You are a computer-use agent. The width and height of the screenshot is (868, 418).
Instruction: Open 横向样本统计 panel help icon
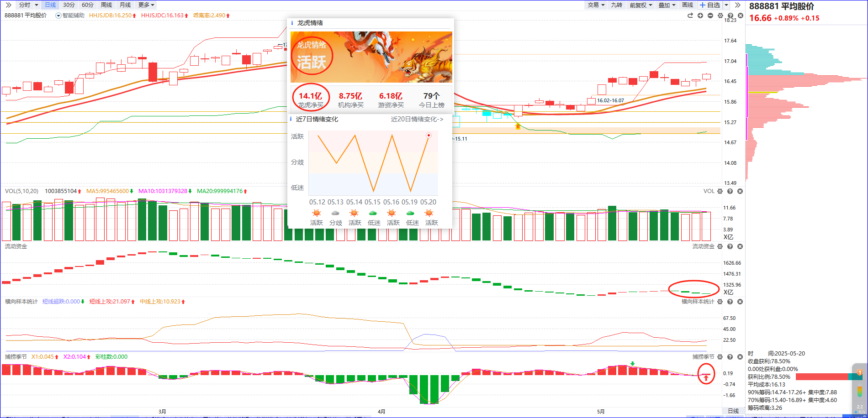point(730,302)
